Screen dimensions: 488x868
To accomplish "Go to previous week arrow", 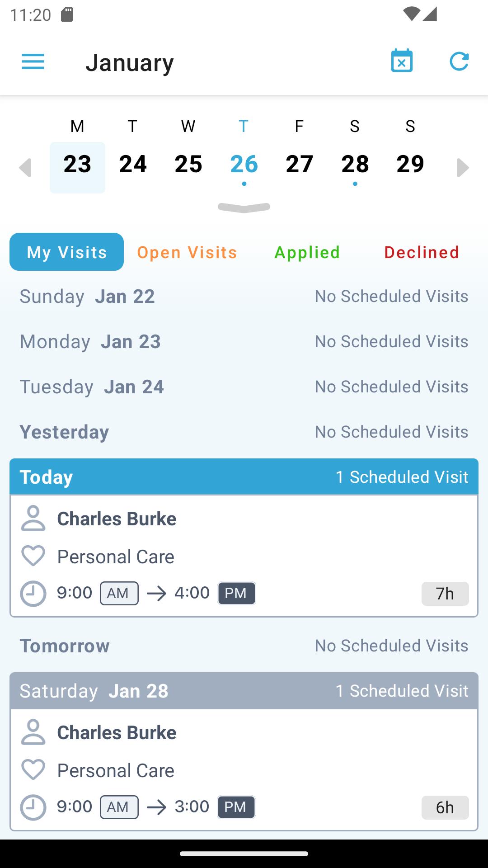I will tap(25, 168).
